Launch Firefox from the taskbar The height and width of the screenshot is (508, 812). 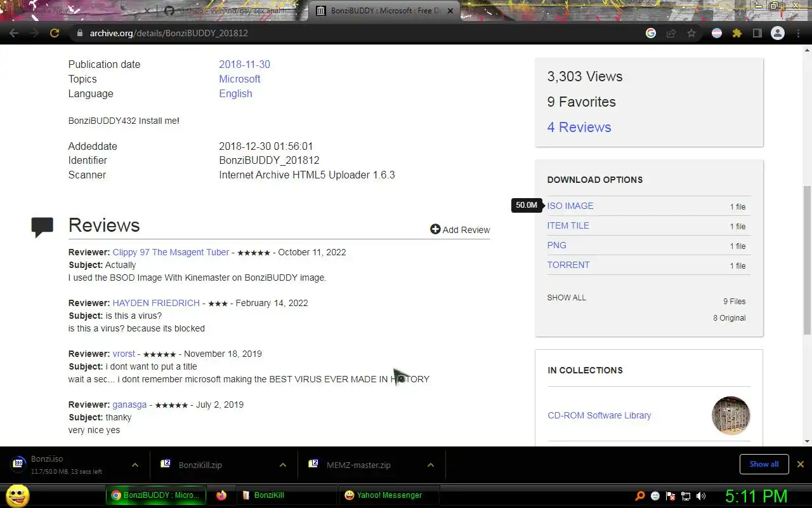click(221, 495)
